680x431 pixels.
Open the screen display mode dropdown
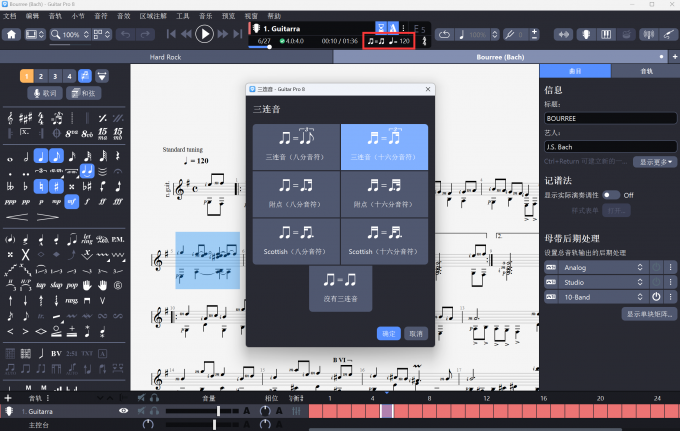[x=35, y=34]
